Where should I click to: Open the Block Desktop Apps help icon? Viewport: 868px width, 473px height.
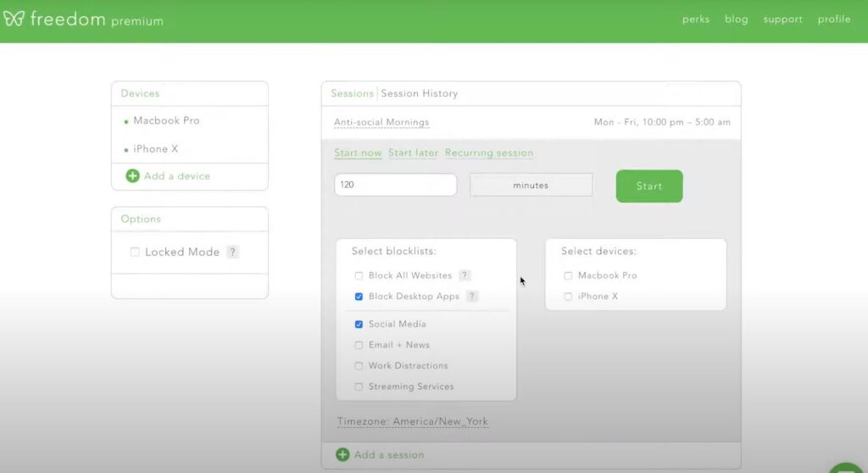(x=472, y=297)
